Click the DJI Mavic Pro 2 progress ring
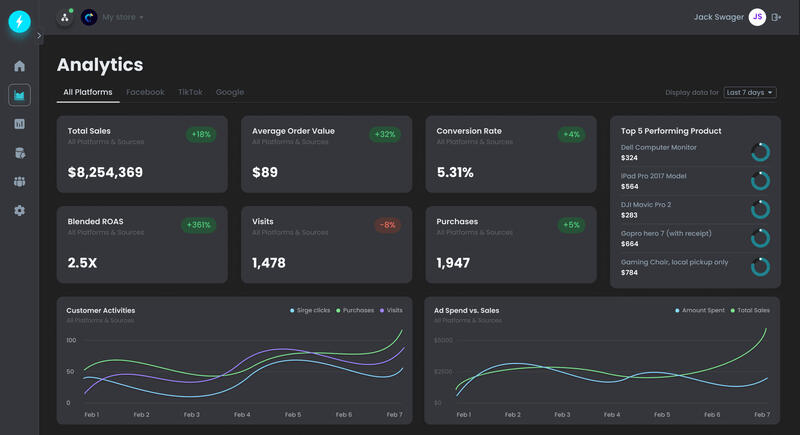Image resolution: width=800 pixels, height=435 pixels. coord(760,209)
